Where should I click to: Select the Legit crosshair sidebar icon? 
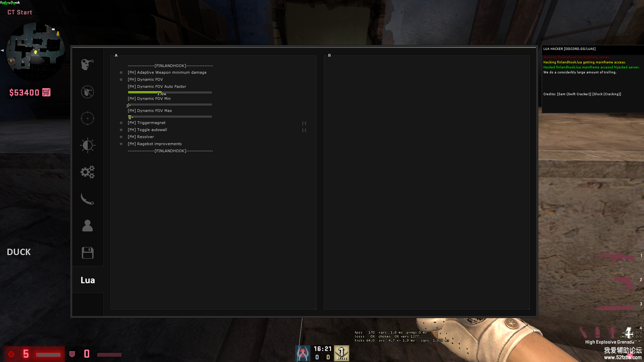(x=87, y=118)
